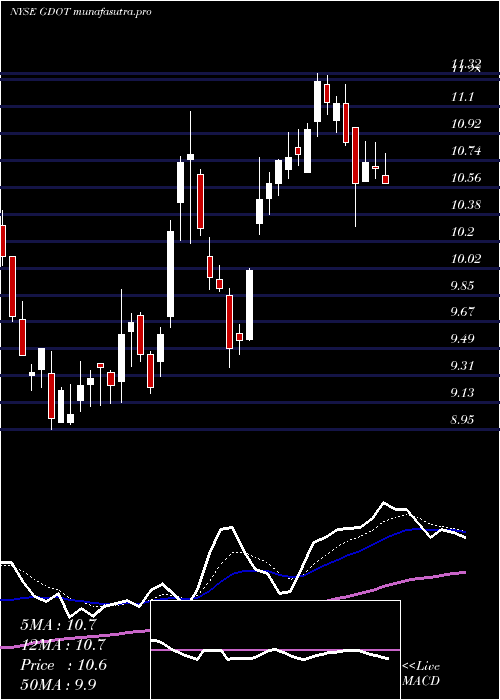This screenshot has height=700, width=500.
Task: Click the 10.2 price axis label
Action: 462,232
